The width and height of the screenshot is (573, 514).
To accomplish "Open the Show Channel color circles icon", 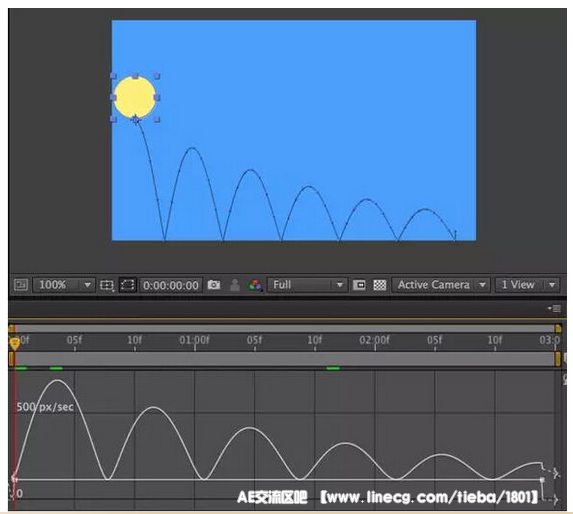I will [x=255, y=285].
